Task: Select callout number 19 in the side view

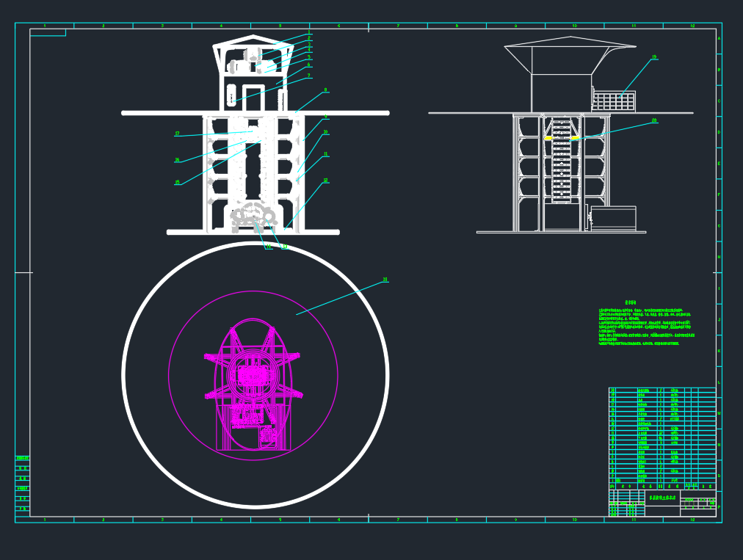Action: [x=654, y=57]
